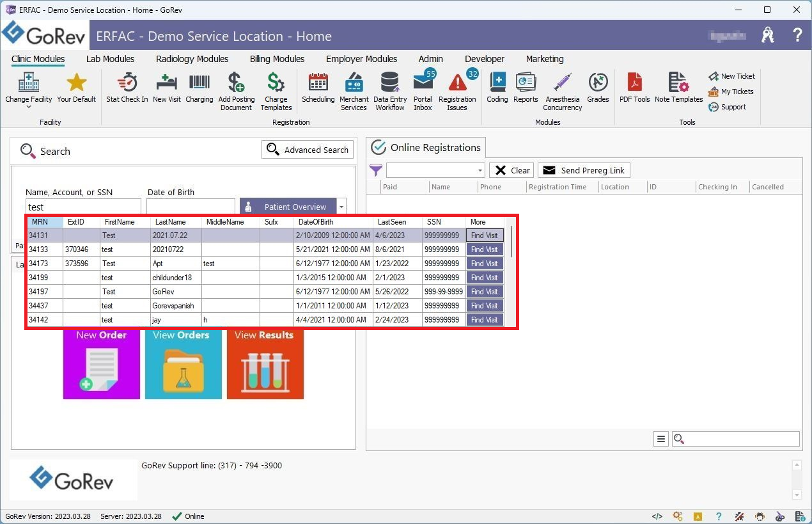Select the MRN cell 34197
The height and width of the screenshot is (524, 812).
pyautogui.click(x=45, y=292)
